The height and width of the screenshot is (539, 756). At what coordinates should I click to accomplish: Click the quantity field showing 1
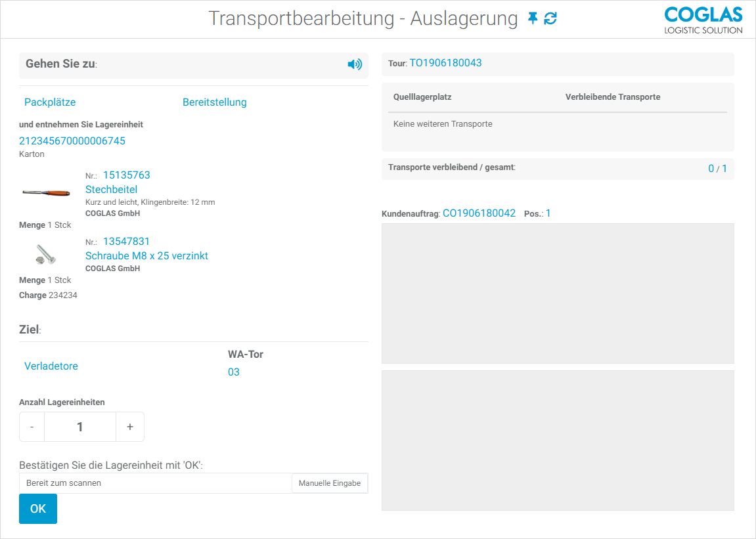(80, 427)
